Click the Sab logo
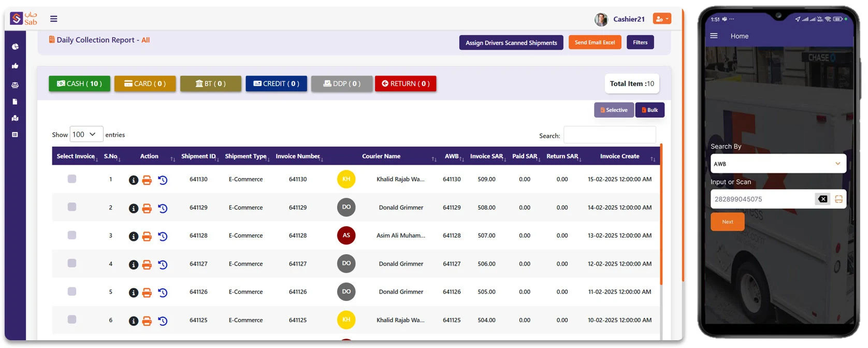This screenshot has height=348, width=868. point(24,19)
